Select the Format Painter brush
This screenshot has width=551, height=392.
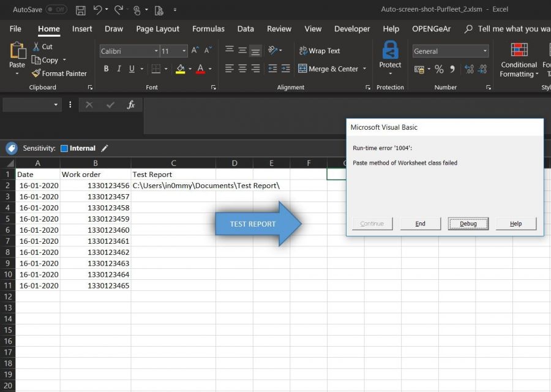coord(36,73)
